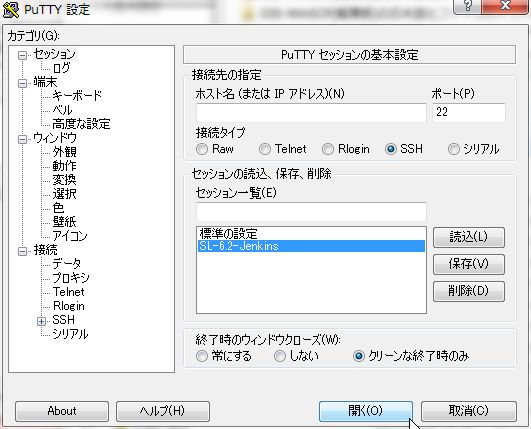
Task: Select SL-6.2-Jenkins saved session
Action: click(311, 246)
